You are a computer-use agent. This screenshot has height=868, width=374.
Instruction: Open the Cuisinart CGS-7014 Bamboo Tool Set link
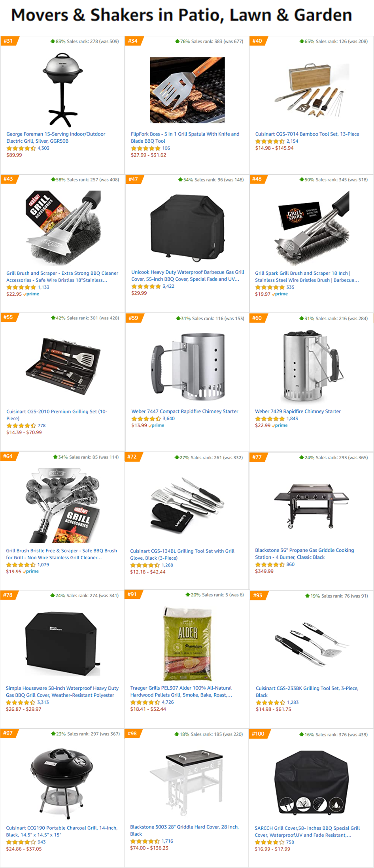307,134
